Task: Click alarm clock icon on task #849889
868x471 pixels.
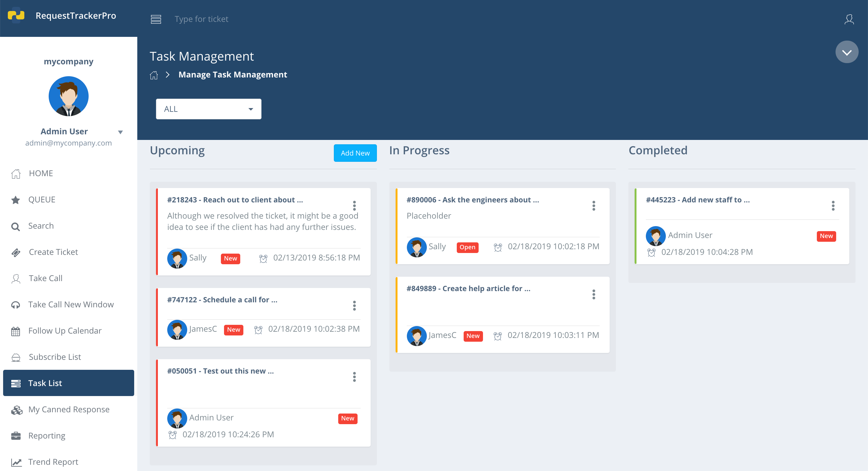Action: [x=498, y=336]
